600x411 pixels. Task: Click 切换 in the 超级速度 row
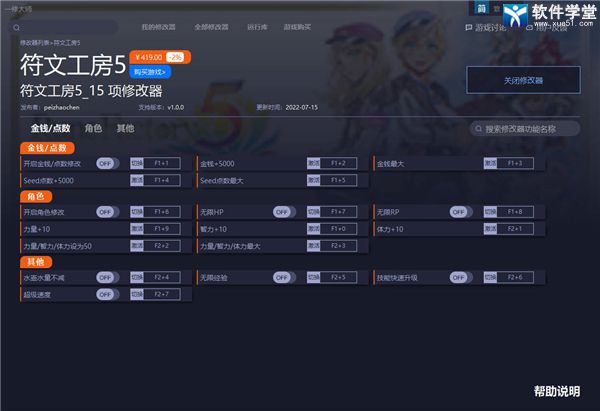[x=137, y=294]
